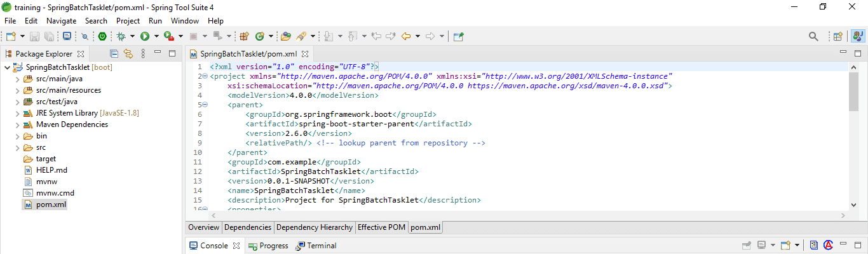Collapse the SpringBatchTasklet project node
Viewport: 868px width, 254px height.
coord(6,67)
